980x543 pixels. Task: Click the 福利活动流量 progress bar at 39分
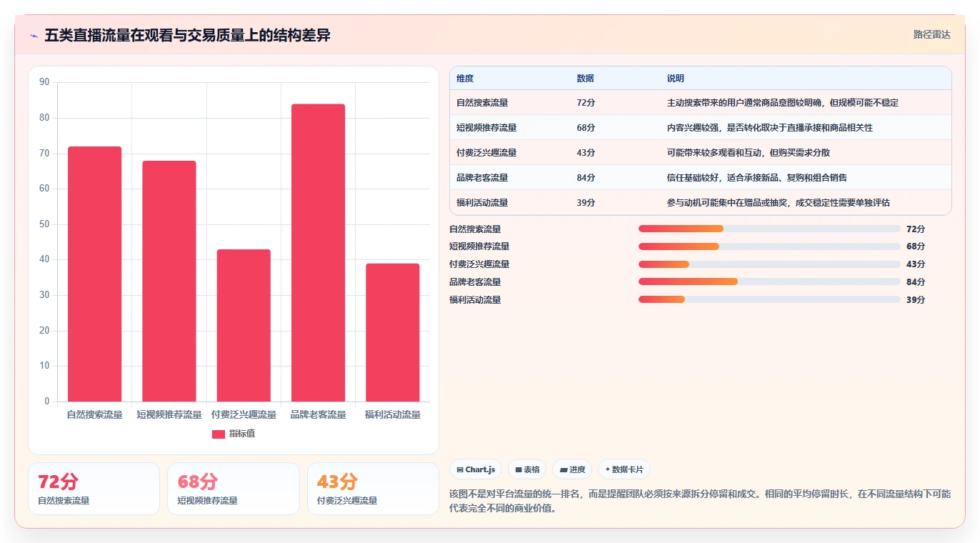[769, 299]
